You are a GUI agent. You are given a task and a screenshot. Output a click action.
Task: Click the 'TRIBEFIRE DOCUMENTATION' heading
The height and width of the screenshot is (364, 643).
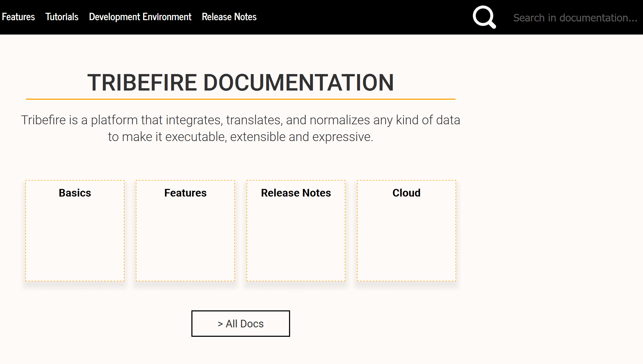point(240,83)
